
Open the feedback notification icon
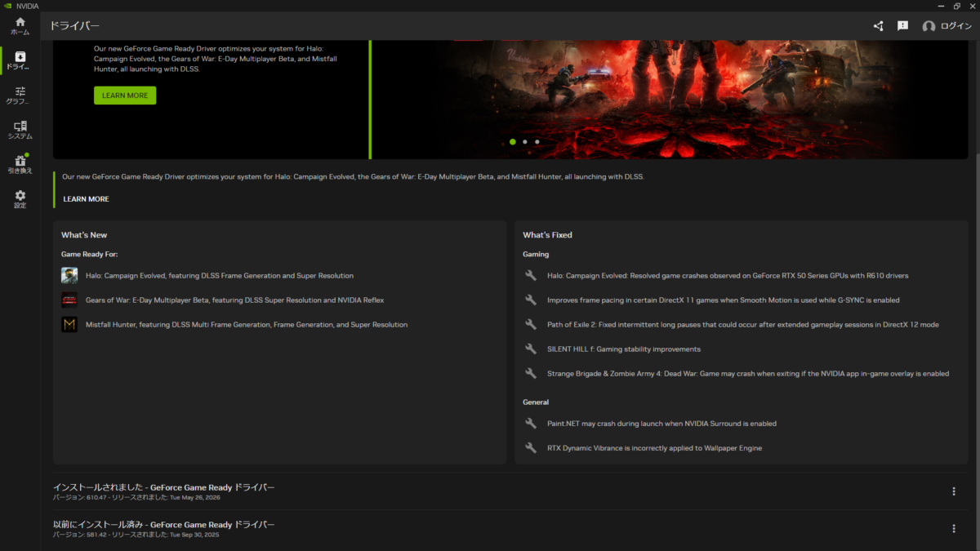(x=902, y=26)
